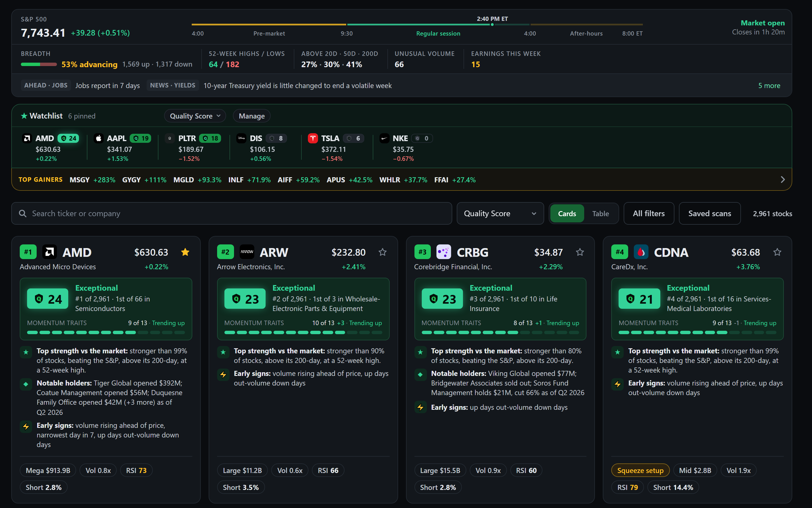
Task: Click CDNA card's Top strength star icon
Action: (x=617, y=352)
